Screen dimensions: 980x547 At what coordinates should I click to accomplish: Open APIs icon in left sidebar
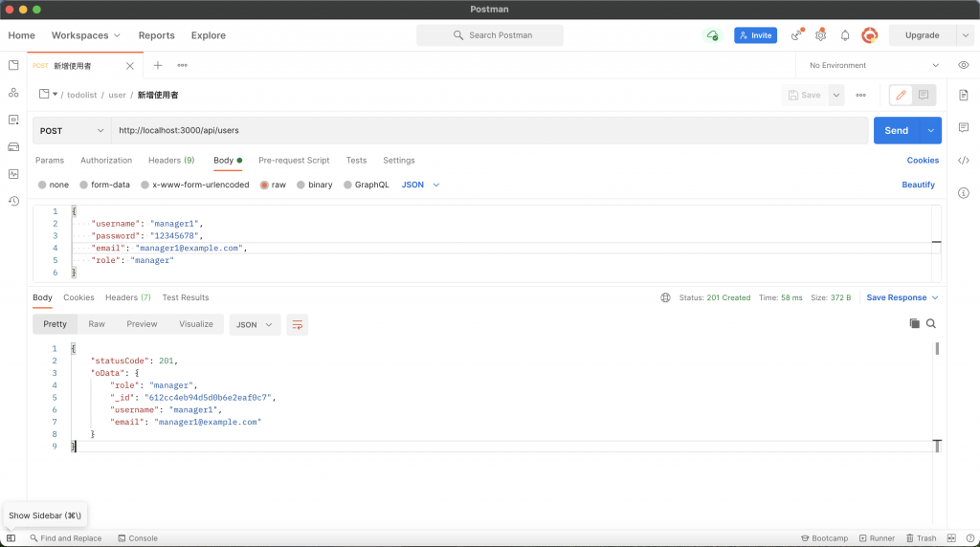coord(13,93)
